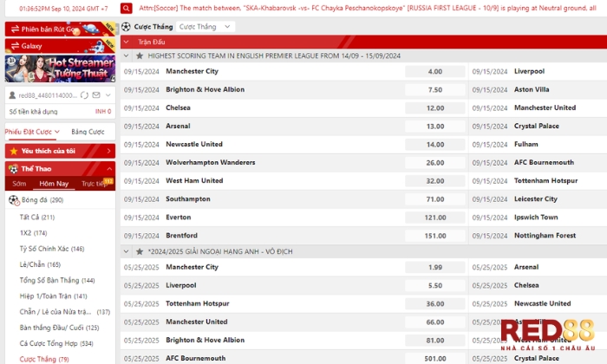607x364 pixels.
Task: Collapse the Giải Ngoại Hạng Anh Vô Địch section
Action: pos(127,251)
